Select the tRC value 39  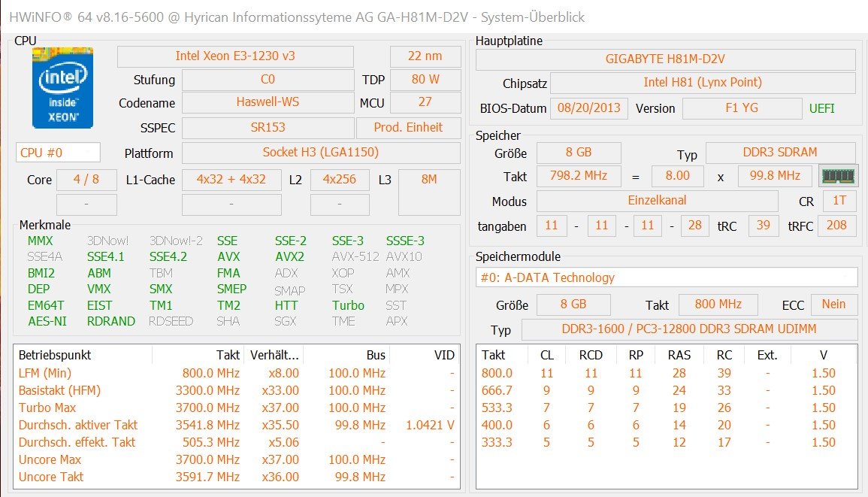(x=764, y=226)
